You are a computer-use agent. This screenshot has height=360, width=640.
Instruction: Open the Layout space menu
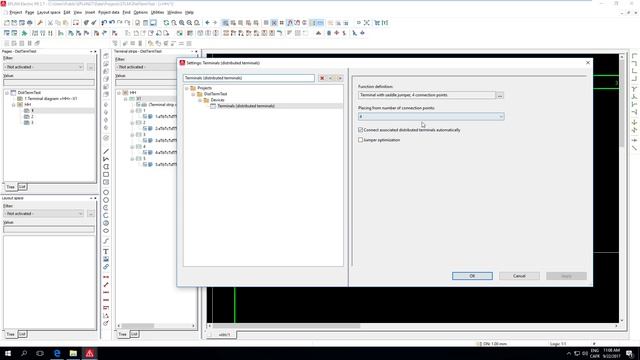49,13
